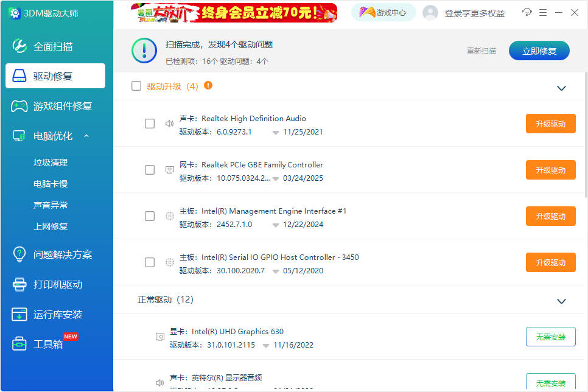Open version dropdown for Realtek Audio 6.0.9273.1

point(276,133)
